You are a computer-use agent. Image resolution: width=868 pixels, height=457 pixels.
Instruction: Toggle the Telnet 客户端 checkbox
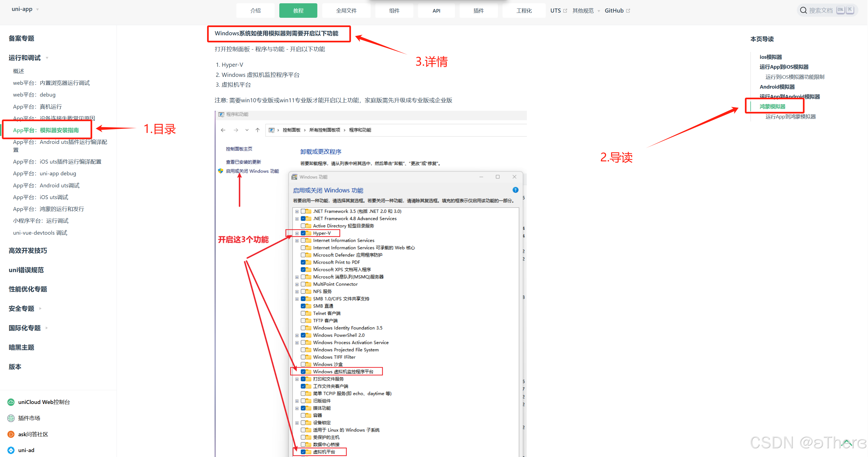tap(303, 313)
